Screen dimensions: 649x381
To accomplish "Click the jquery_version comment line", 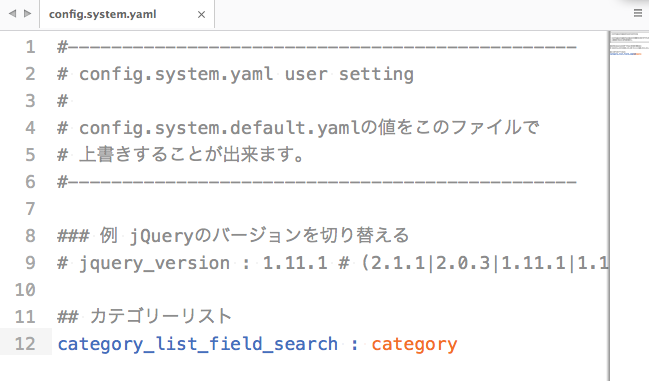I will point(332,263).
